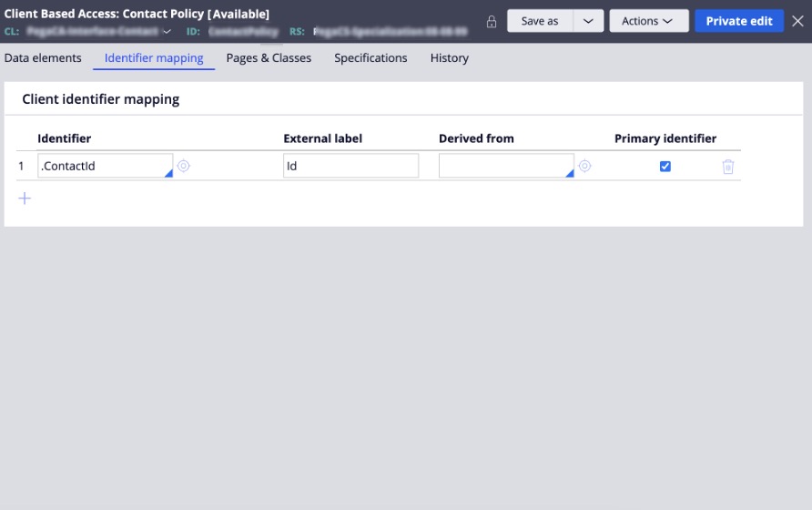Click the External label field containing Id
This screenshot has width=812, height=510.
tap(350, 166)
